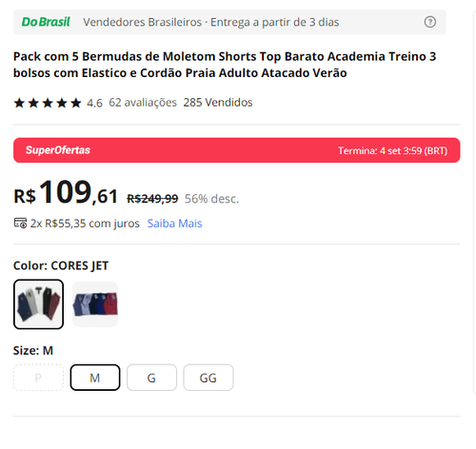Choose size G option
Viewport: 476px width, 449px height.
tap(151, 378)
